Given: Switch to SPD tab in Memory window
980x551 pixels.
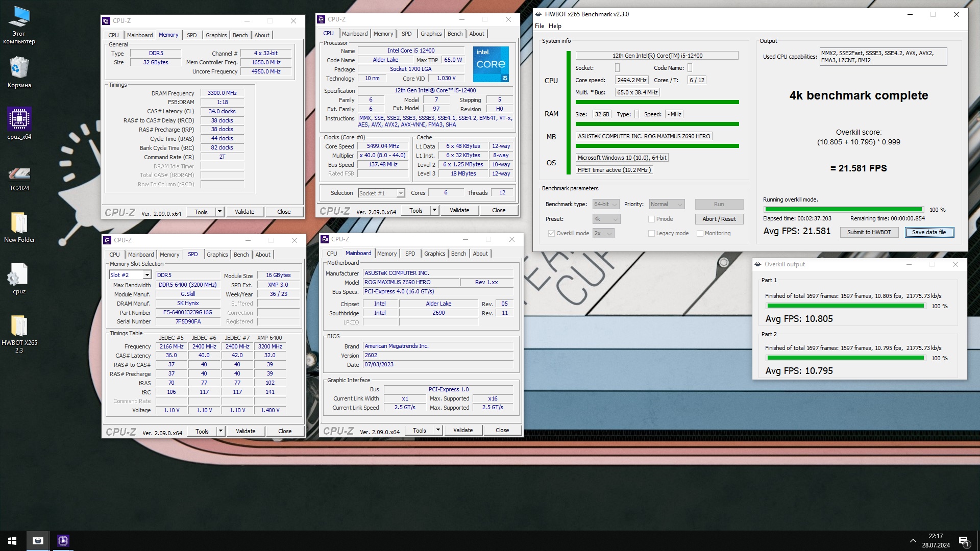Looking at the screenshot, I should point(192,35).
